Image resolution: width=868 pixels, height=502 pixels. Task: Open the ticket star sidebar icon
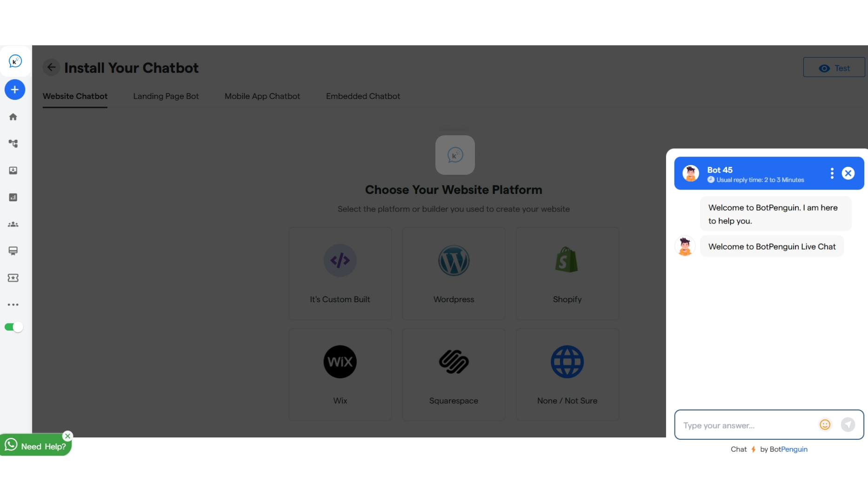(13, 278)
